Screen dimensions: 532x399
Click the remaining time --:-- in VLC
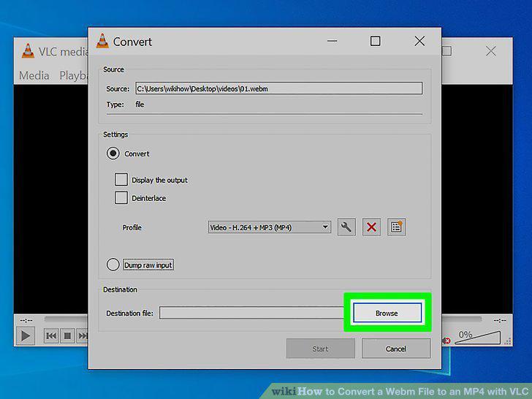(x=500, y=320)
